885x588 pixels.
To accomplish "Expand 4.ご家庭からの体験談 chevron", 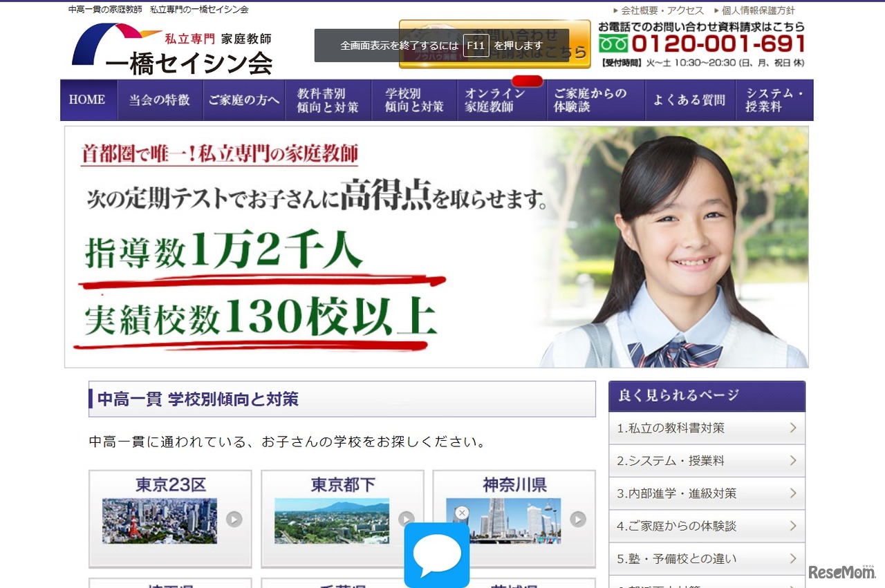I will (x=793, y=526).
